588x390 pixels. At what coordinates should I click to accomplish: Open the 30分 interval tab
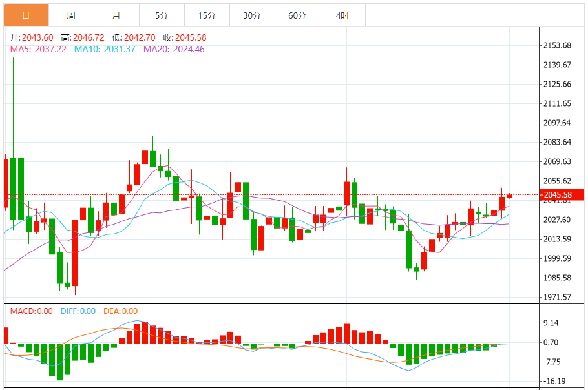coord(252,15)
